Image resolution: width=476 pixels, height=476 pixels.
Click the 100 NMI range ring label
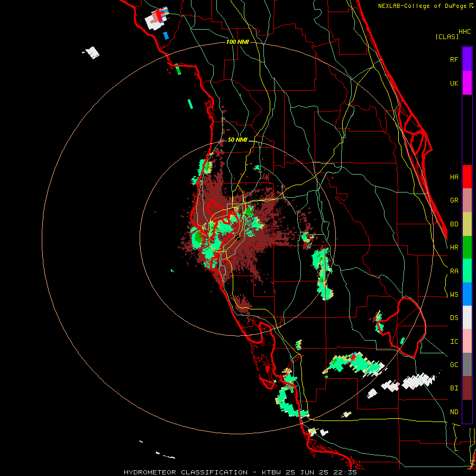coord(237,42)
